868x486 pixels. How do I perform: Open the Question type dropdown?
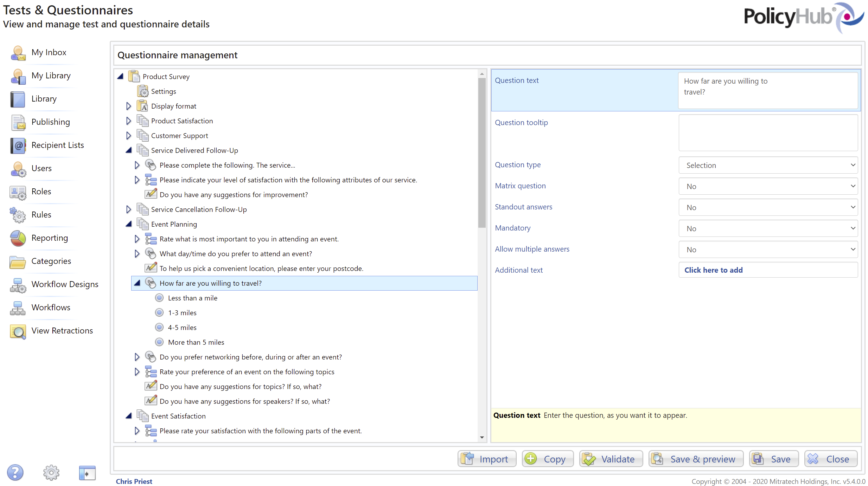click(768, 165)
